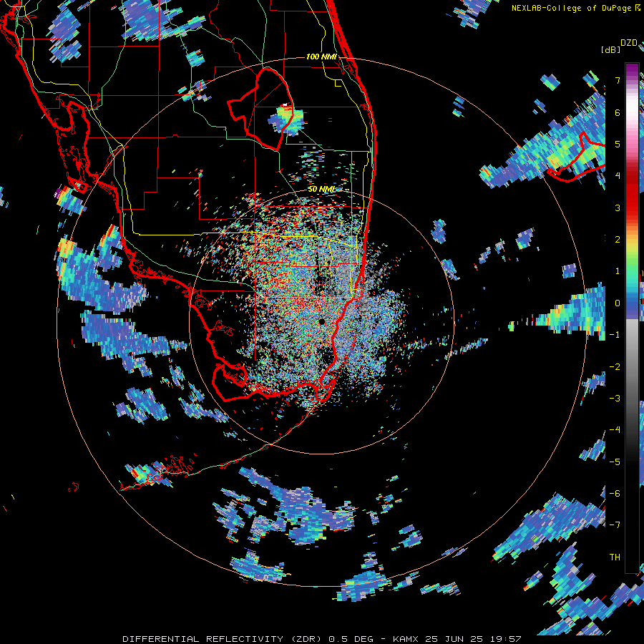Select the 7 value on the color scale
Screen dimensions: 644x644
click(618, 80)
